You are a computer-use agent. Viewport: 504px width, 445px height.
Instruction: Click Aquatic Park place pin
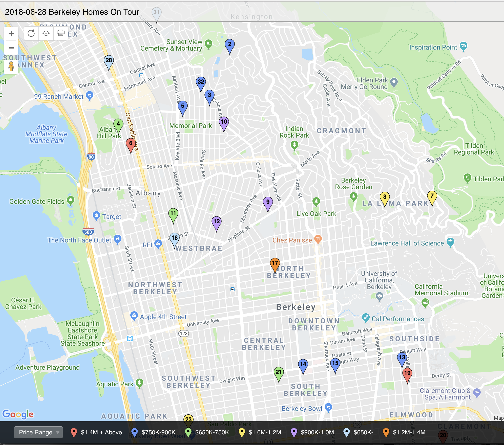[x=139, y=383]
